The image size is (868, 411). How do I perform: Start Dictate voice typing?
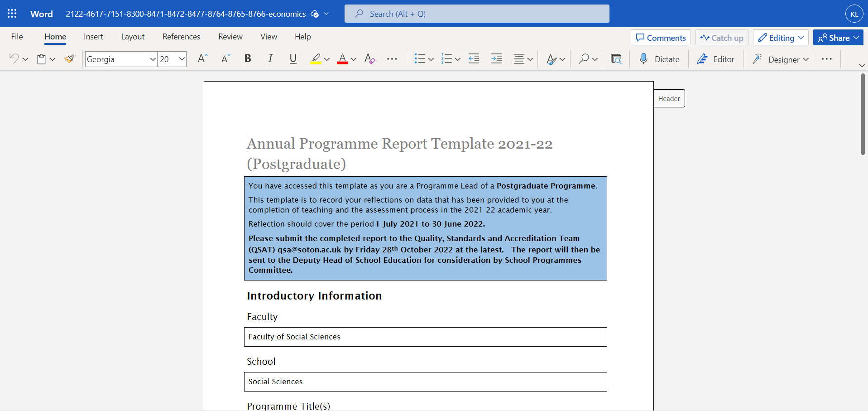pos(660,58)
